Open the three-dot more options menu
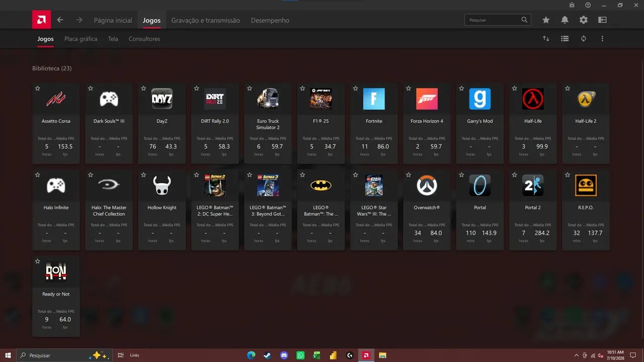This screenshot has height=362, width=644. pos(602,39)
